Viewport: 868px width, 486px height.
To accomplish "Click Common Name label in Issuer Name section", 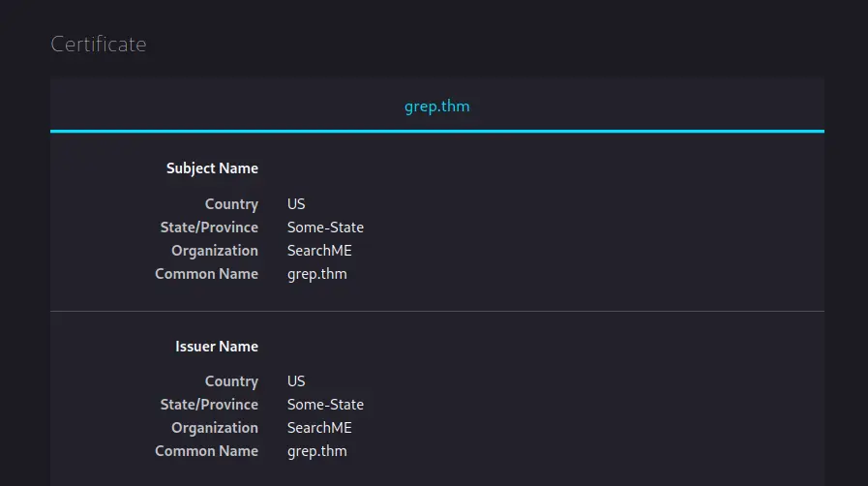I will pyautogui.click(x=206, y=451).
